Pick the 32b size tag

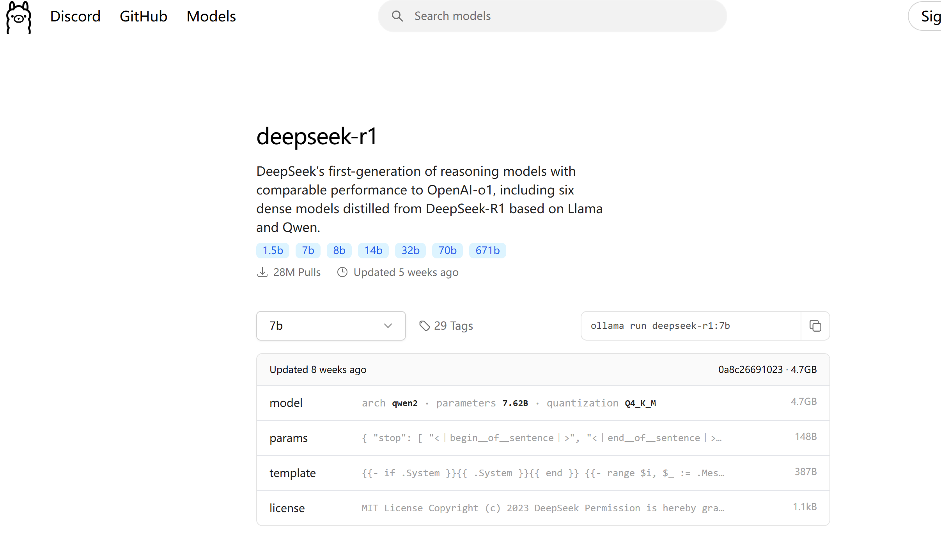point(410,251)
